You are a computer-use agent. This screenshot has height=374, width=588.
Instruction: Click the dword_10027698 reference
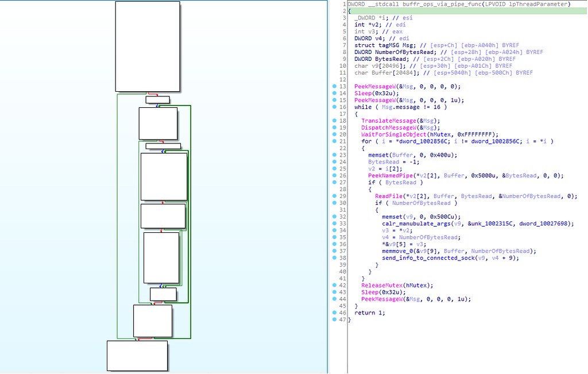[x=544, y=224]
